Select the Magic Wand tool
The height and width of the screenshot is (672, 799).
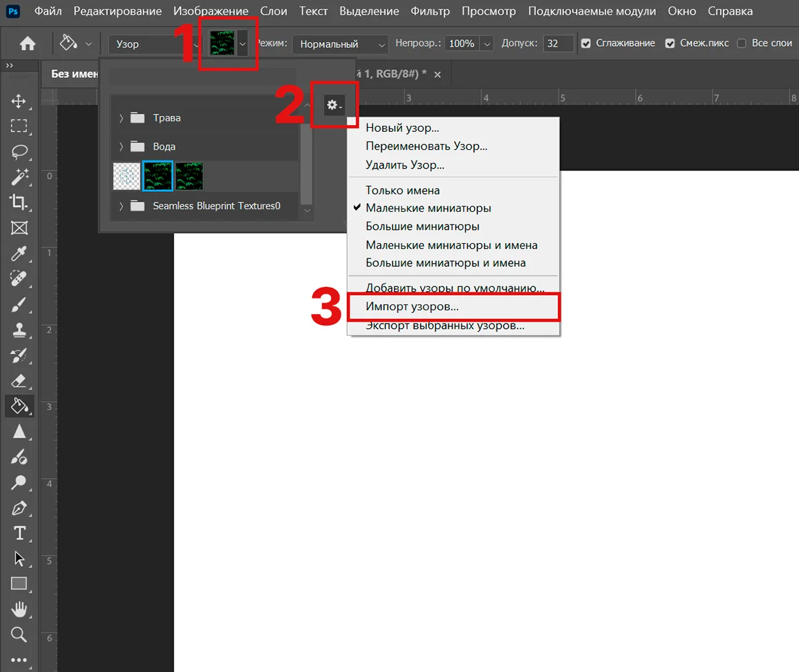coord(19,176)
